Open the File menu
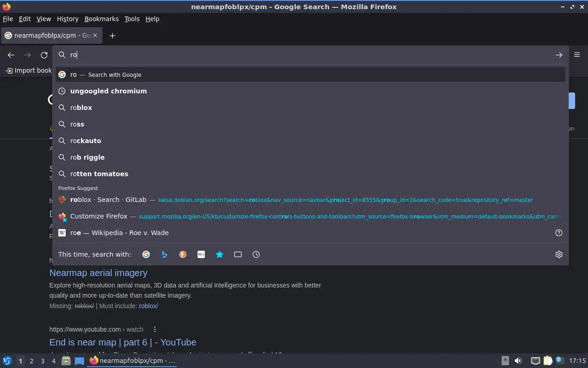Screen dimensions: 588x368 [x=8, y=19]
